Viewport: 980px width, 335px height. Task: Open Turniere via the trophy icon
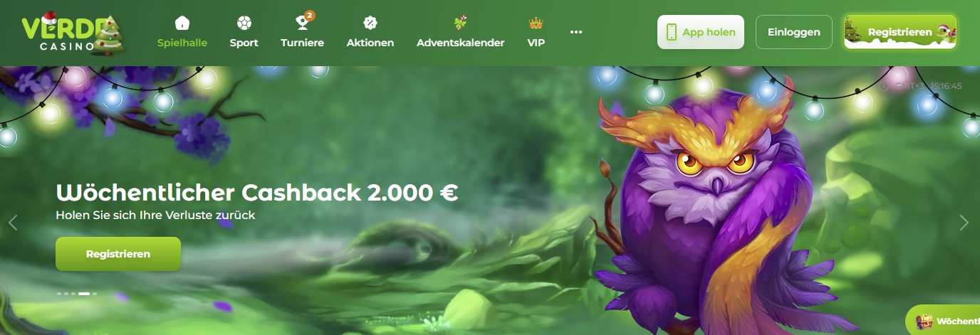(303, 22)
